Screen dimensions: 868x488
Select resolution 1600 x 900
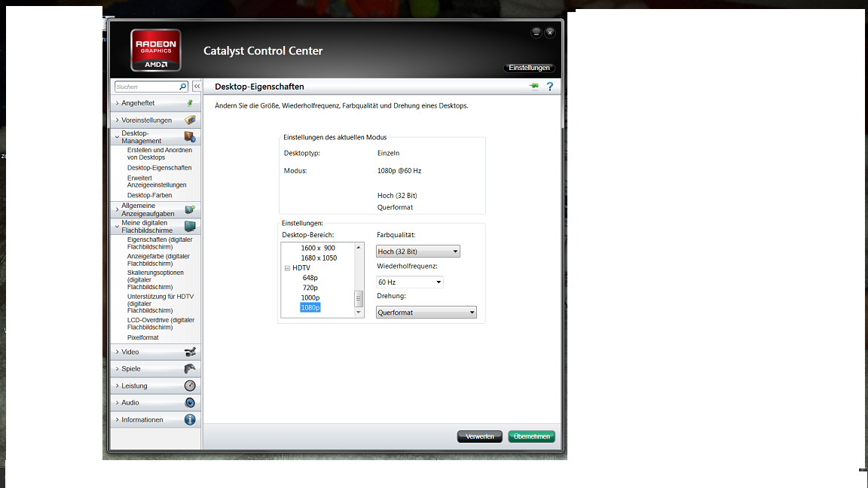(318, 248)
